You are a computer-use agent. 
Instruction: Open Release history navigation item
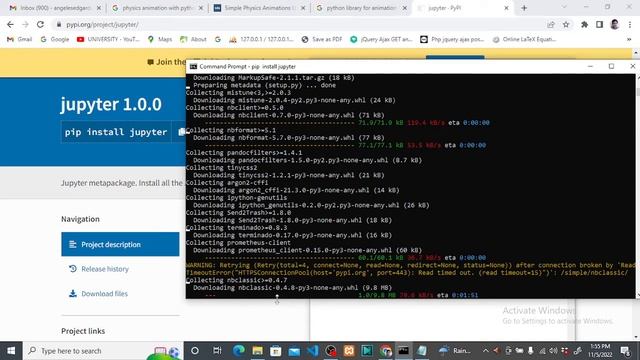pyautogui.click(x=98, y=269)
